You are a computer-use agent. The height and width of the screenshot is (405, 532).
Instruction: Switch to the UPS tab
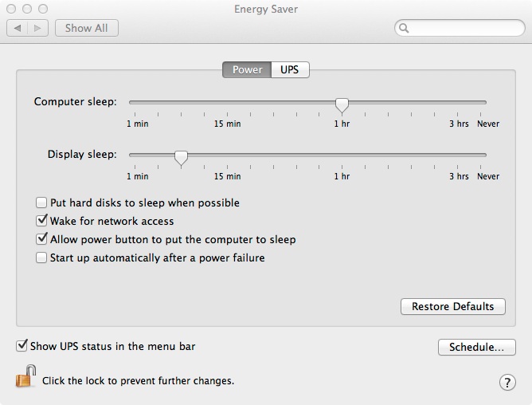290,69
